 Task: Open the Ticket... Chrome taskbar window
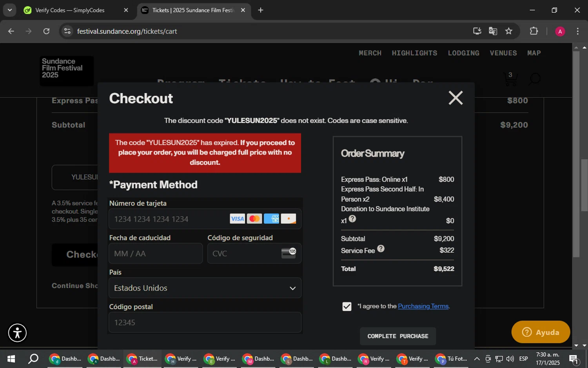(x=142, y=359)
